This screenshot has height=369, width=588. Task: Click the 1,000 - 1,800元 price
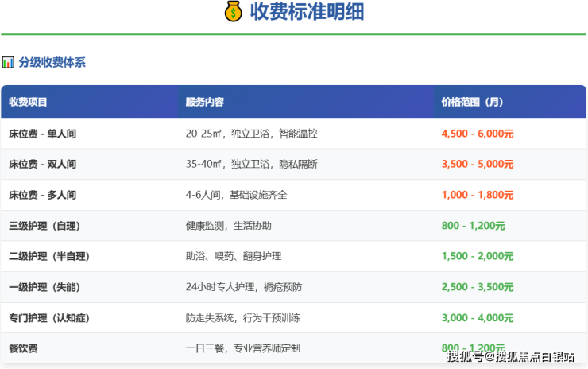(477, 195)
